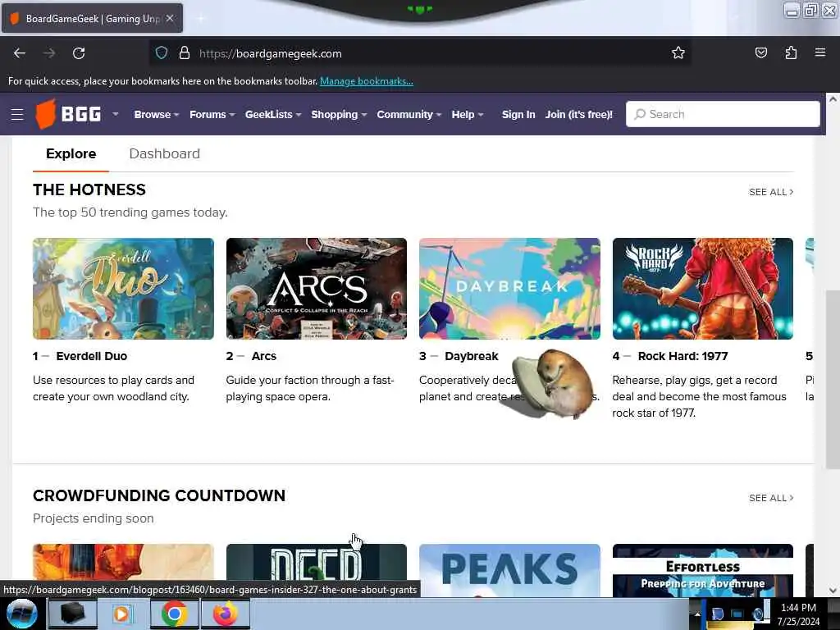Switch to the Explore tab
The image size is (840, 630).
(71, 153)
